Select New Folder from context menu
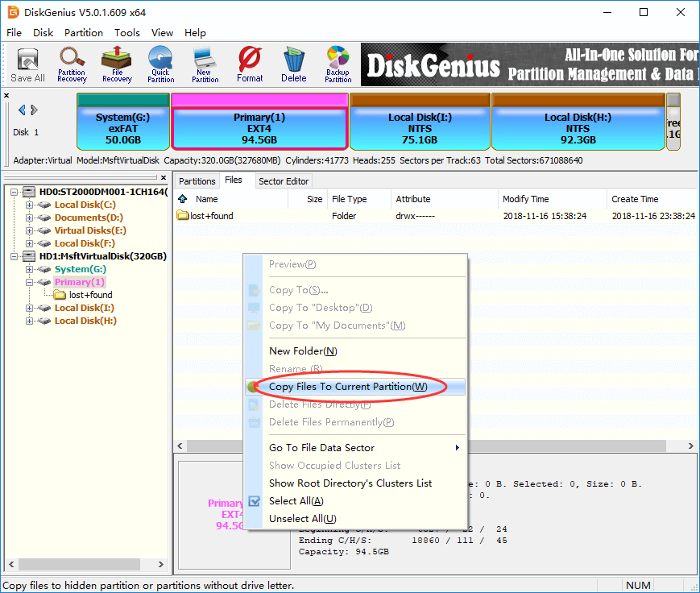This screenshot has width=700, height=593. (x=303, y=351)
